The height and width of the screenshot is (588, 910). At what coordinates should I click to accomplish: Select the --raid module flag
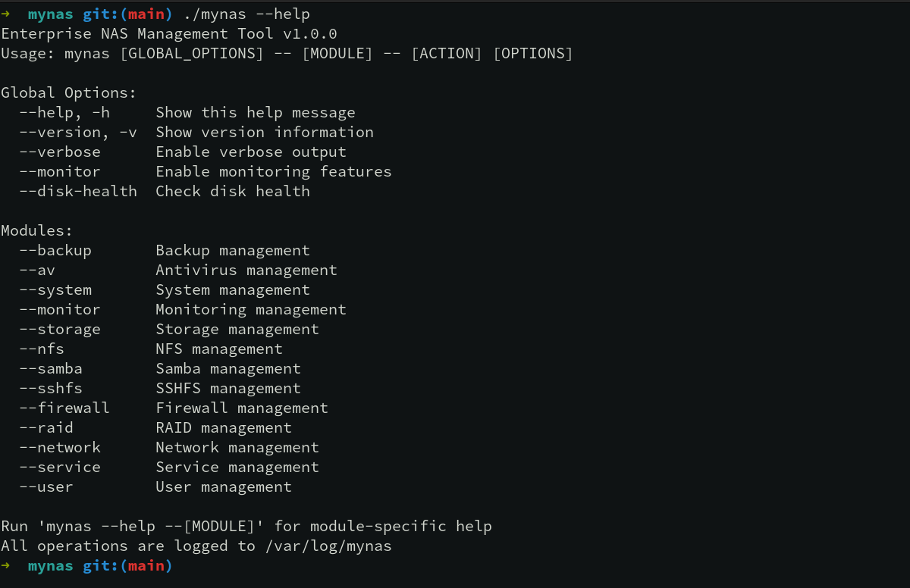point(46,428)
